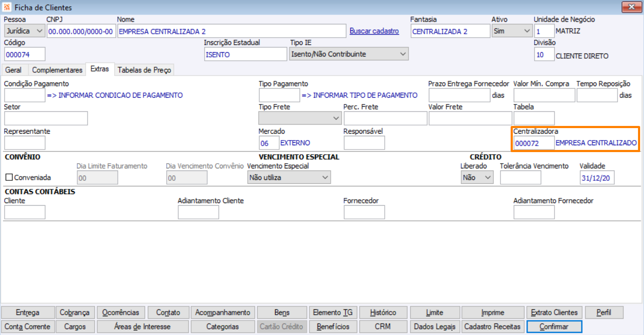Open the Tipo IE dropdown
Viewport: 644px width, 335px height.
(x=349, y=54)
